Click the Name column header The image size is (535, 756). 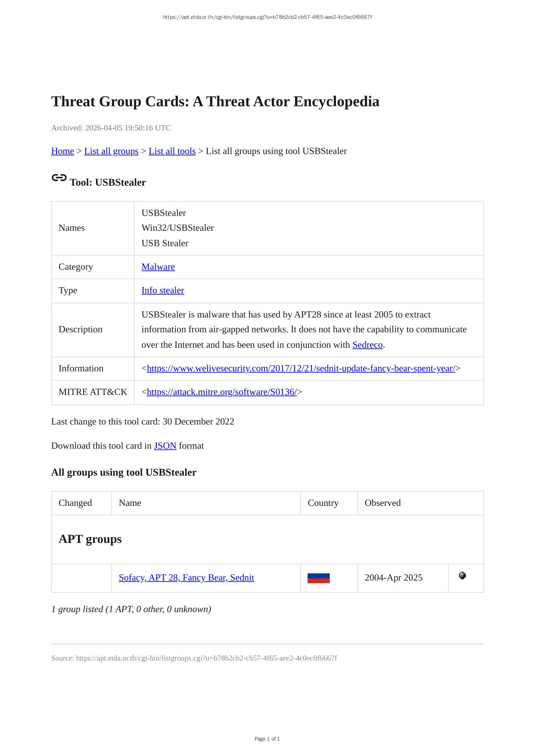[130, 503]
